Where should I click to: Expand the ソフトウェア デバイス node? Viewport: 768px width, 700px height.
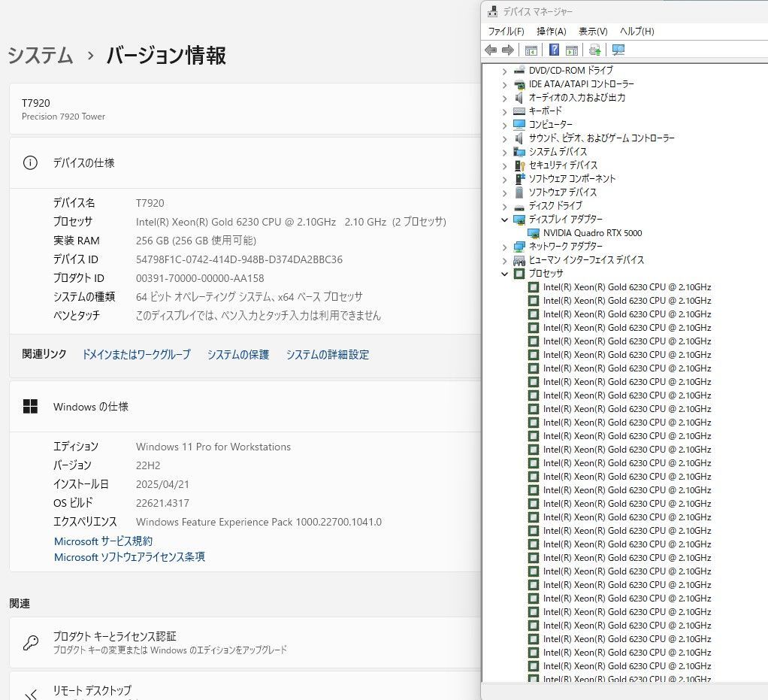point(504,193)
